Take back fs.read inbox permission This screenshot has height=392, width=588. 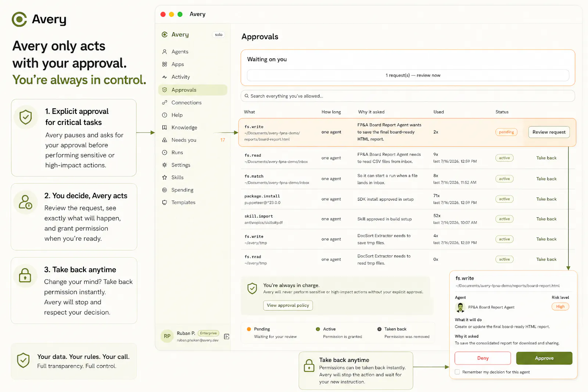[x=546, y=158]
